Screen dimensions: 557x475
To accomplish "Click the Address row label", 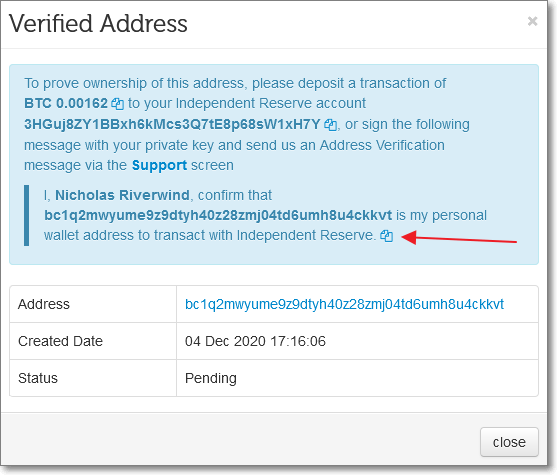I will coord(44,304).
